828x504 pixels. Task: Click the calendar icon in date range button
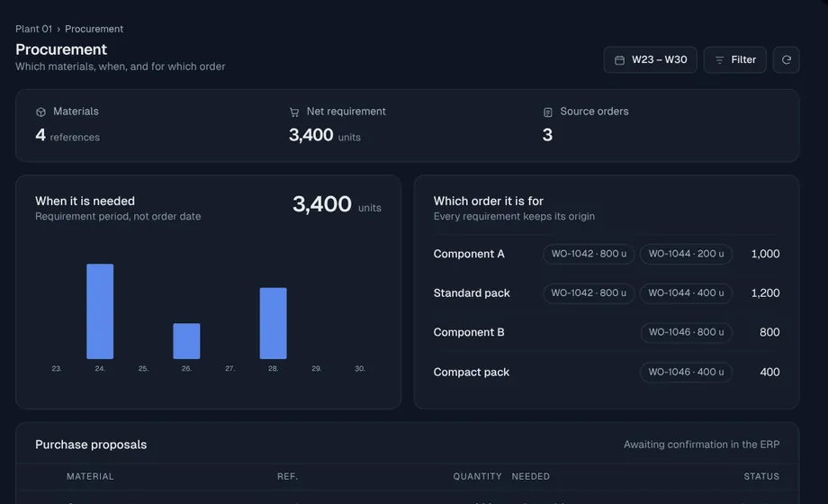click(619, 60)
